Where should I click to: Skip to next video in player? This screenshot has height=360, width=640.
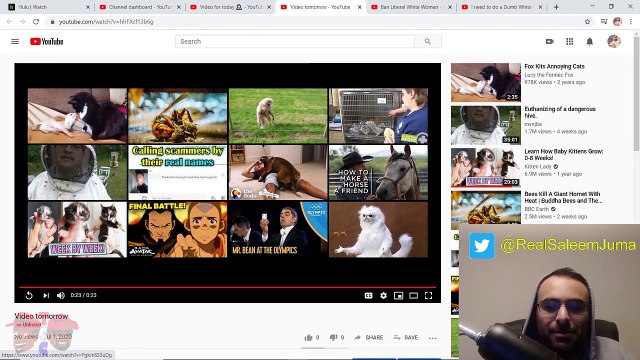point(46,295)
